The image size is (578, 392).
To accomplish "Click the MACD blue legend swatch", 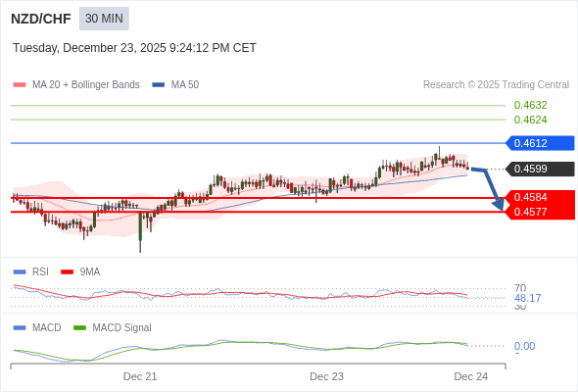I will [20, 328].
